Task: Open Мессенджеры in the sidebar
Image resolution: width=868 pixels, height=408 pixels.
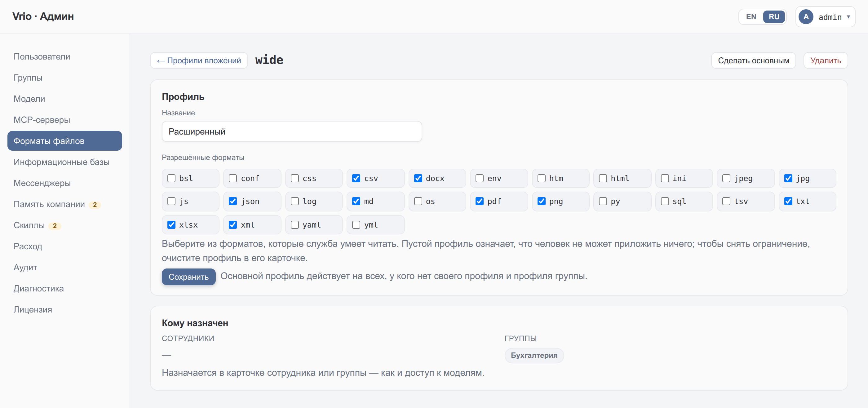Action: pos(65,183)
